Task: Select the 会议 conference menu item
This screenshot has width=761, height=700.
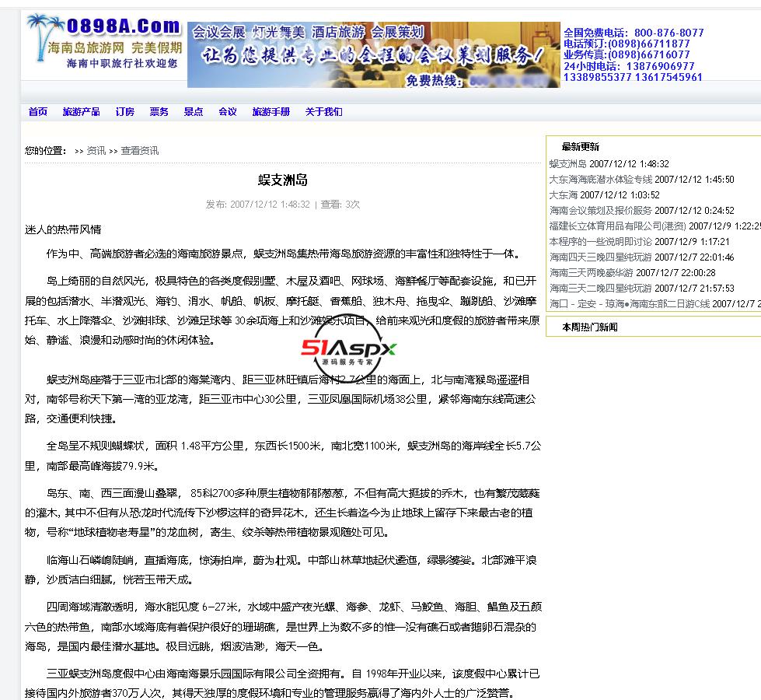Action: [228, 112]
